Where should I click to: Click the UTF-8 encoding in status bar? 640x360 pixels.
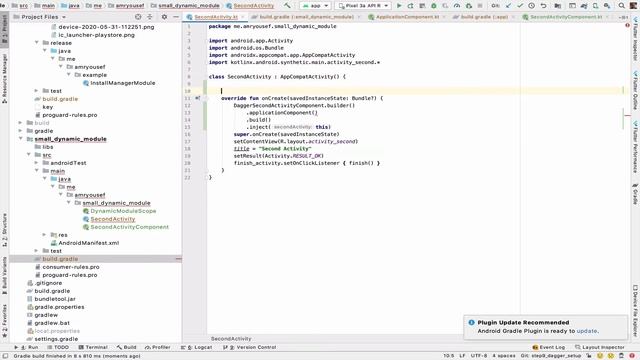pyautogui.click(x=479, y=356)
